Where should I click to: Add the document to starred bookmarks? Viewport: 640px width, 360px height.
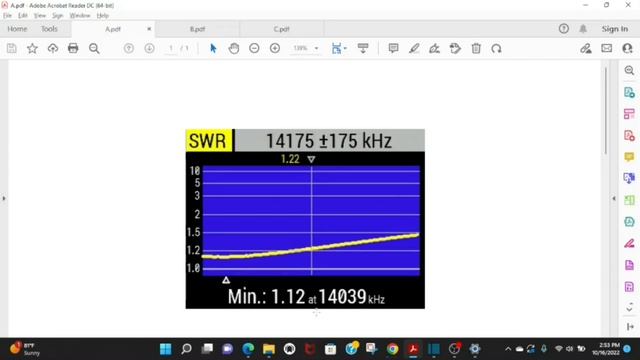click(32, 48)
